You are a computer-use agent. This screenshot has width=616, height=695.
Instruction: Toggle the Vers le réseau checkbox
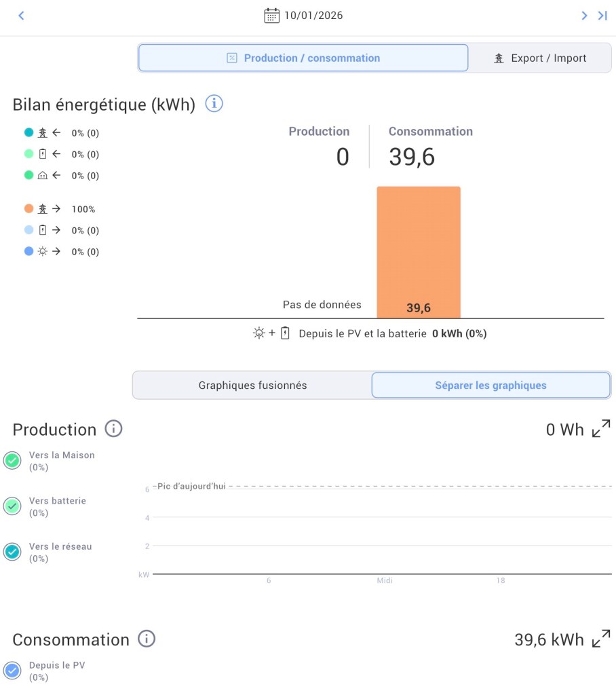coord(12,552)
